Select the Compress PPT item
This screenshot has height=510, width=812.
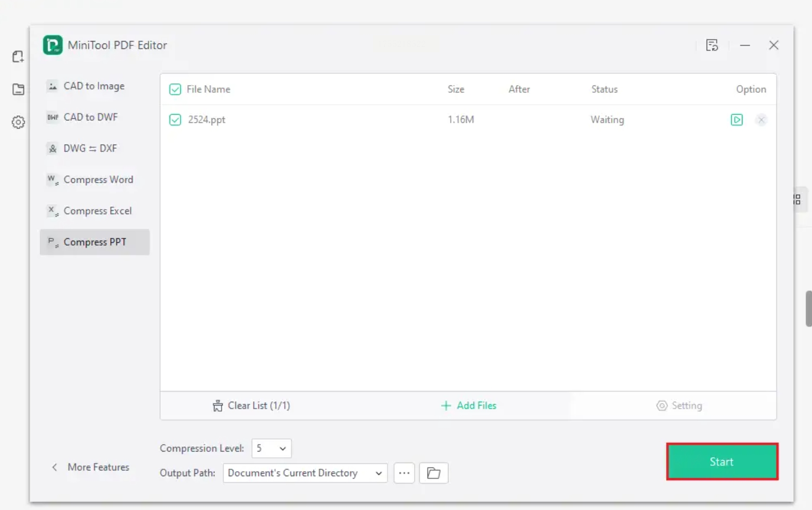tap(95, 242)
